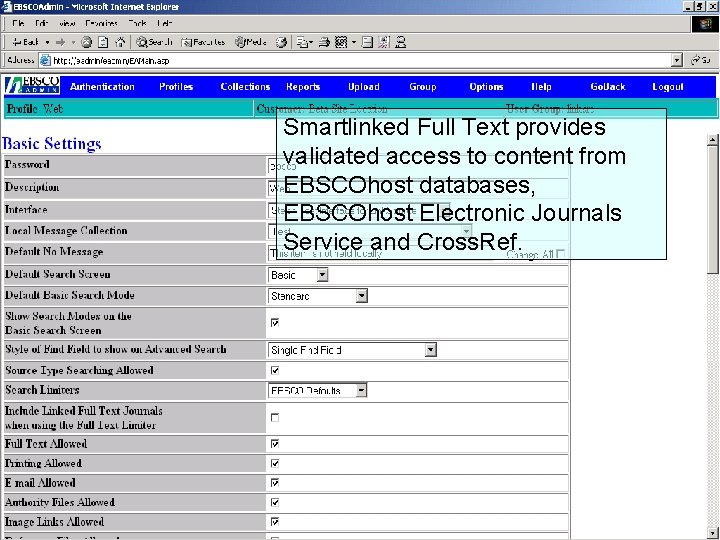The image size is (720, 540).
Task: Open the Back button history arrow
Action: (47, 42)
